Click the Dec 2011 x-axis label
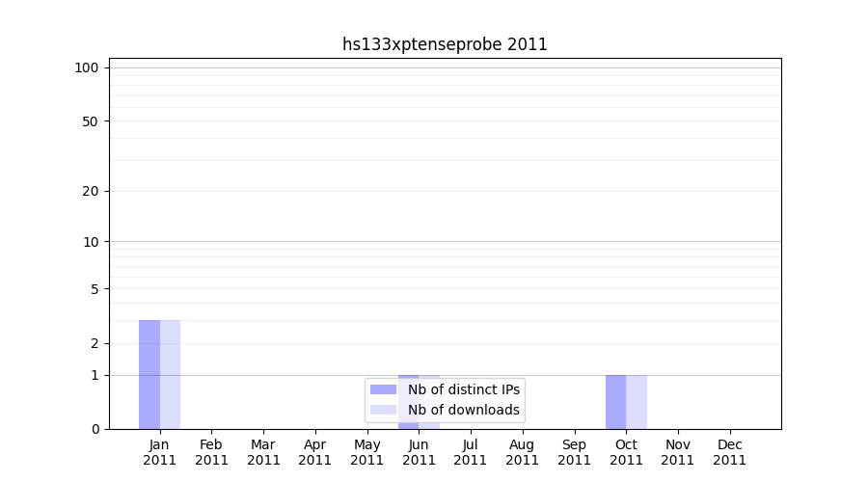This screenshot has height=482, width=868. 729,452
